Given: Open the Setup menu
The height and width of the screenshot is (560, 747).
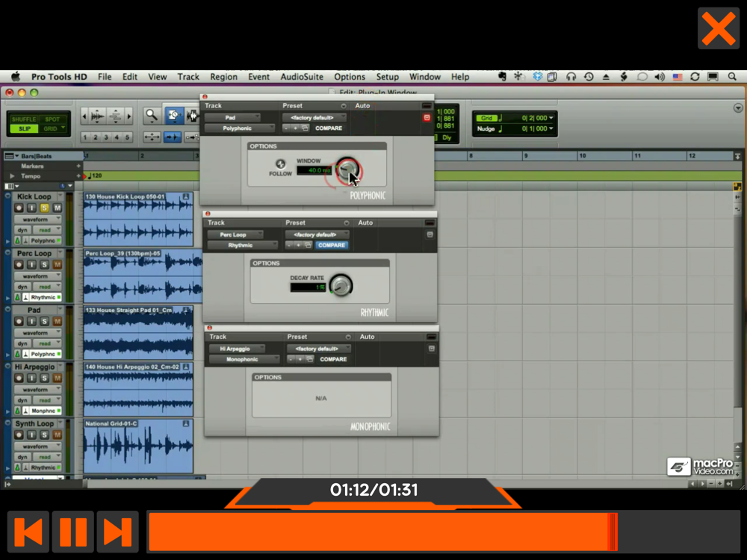Looking at the screenshot, I should click(387, 77).
